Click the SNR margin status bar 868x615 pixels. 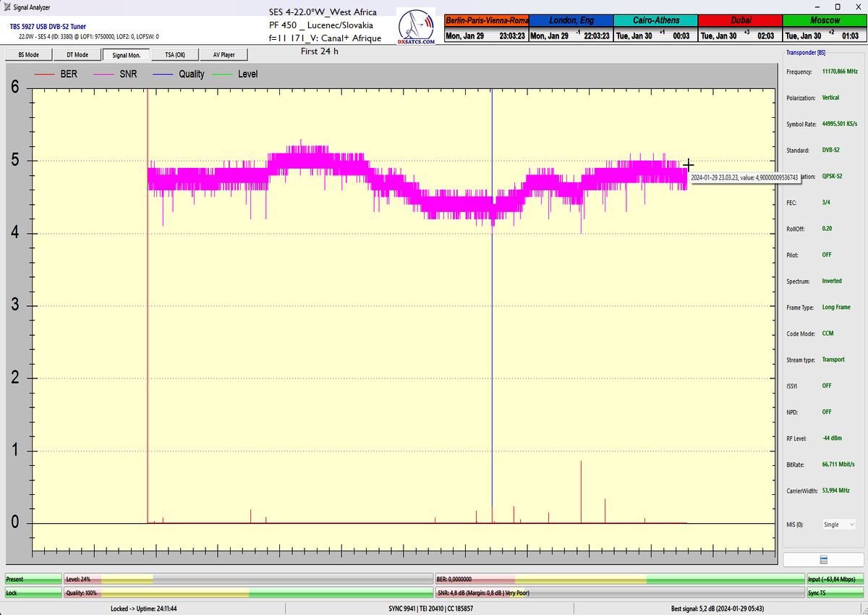tap(620, 593)
